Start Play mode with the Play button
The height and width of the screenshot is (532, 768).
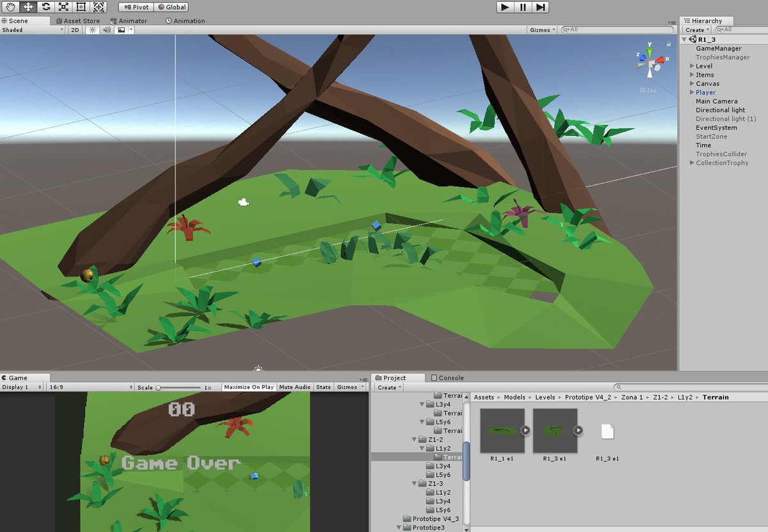pos(505,7)
